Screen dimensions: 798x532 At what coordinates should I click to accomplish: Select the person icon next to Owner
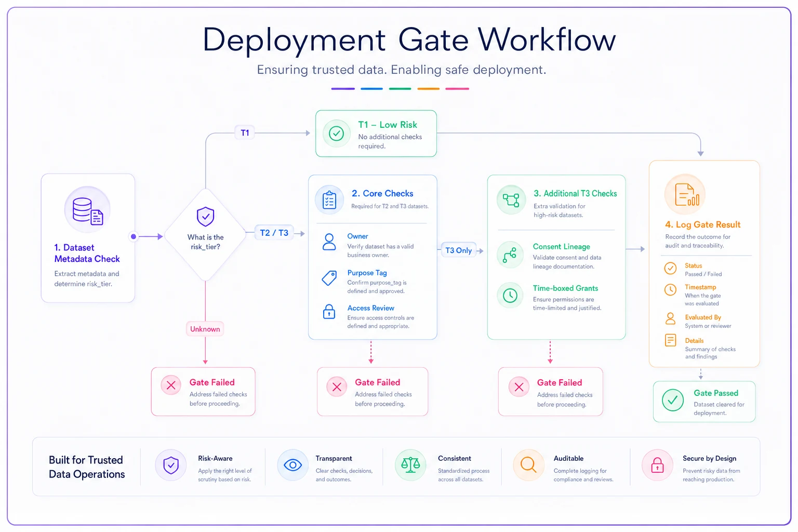pyautogui.click(x=329, y=242)
